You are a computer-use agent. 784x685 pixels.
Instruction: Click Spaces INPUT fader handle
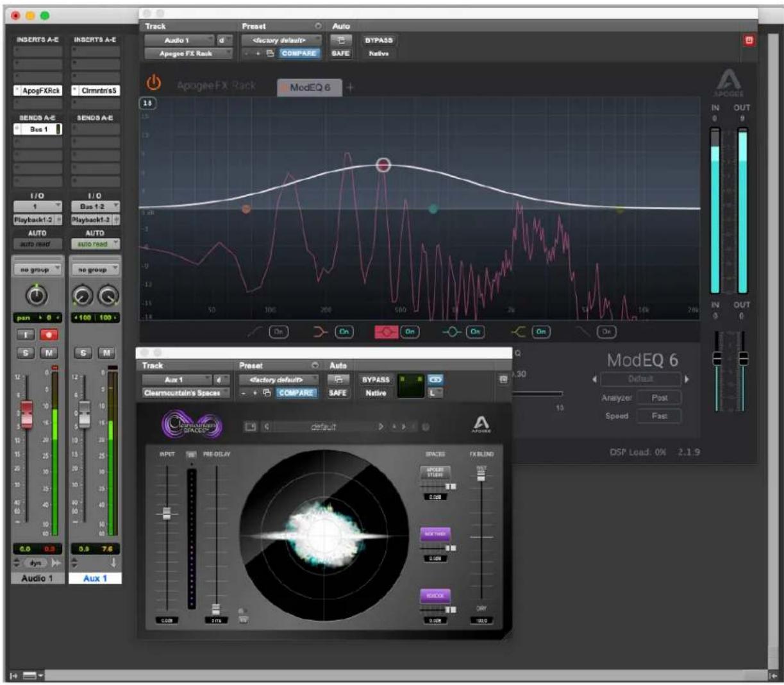click(x=167, y=513)
